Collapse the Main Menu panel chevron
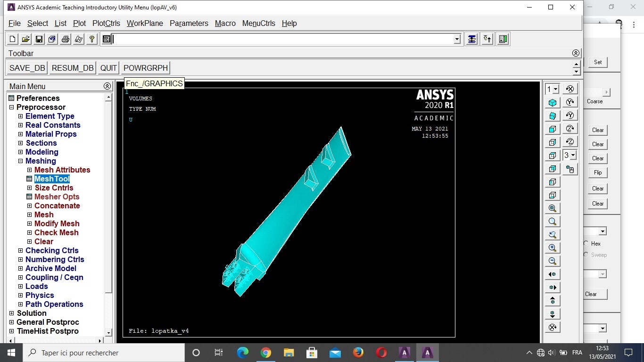This screenshot has width=644, height=362. [107, 86]
